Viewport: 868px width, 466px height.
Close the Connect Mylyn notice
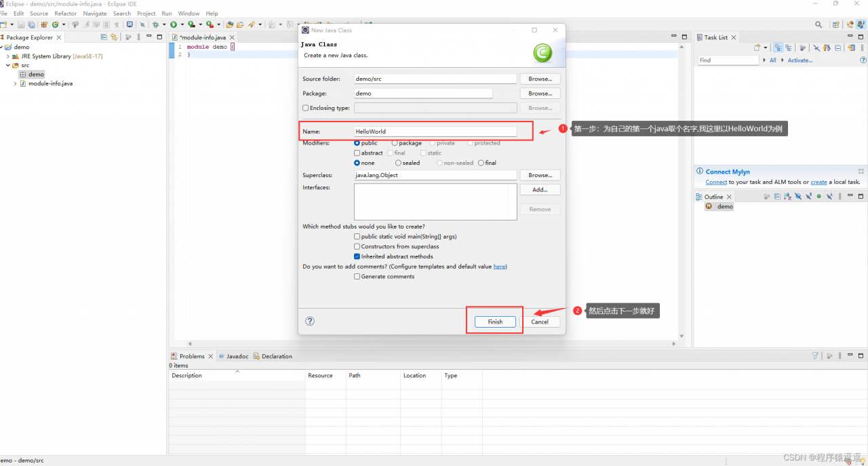[x=861, y=172]
